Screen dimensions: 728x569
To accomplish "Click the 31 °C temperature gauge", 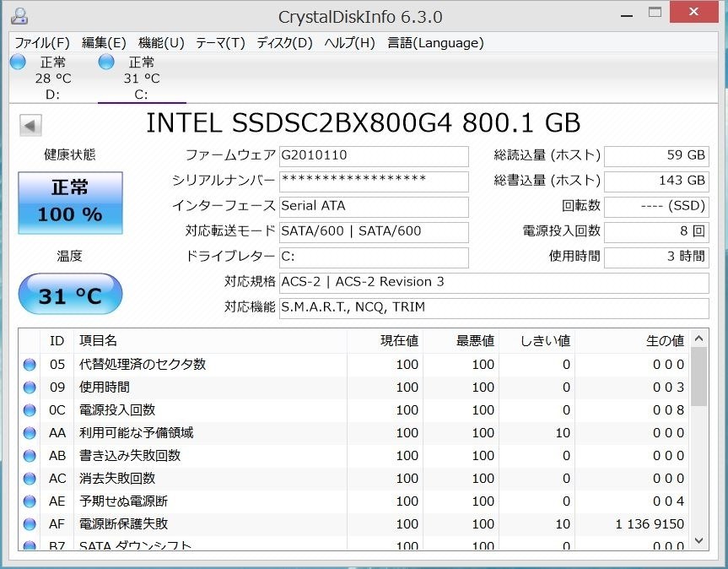I will pyautogui.click(x=69, y=294).
